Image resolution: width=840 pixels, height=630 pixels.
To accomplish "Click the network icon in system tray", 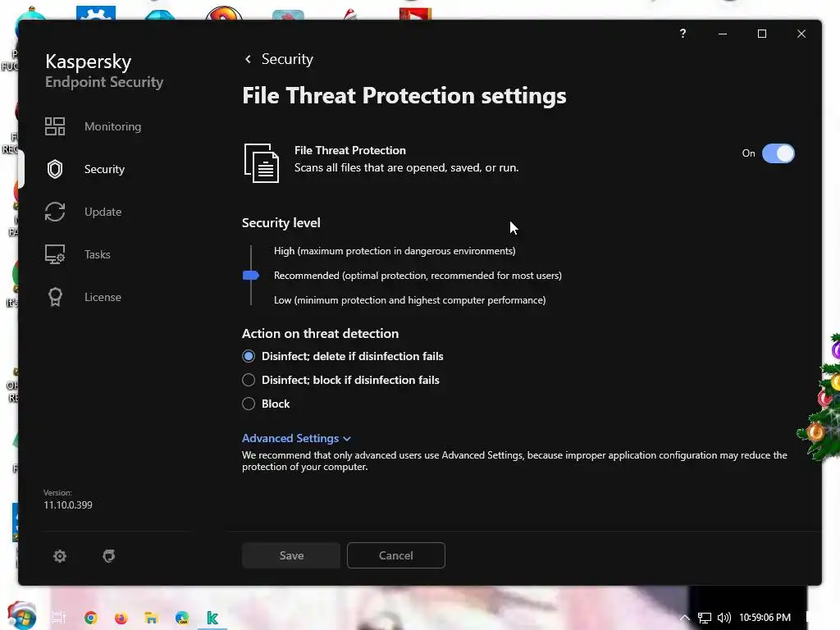I will (x=705, y=618).
